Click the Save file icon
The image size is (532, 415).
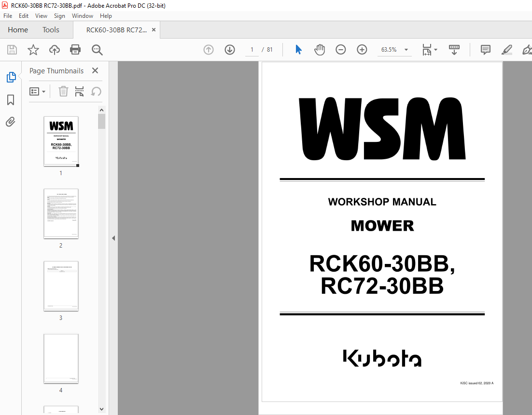click(x=12, y=50)
